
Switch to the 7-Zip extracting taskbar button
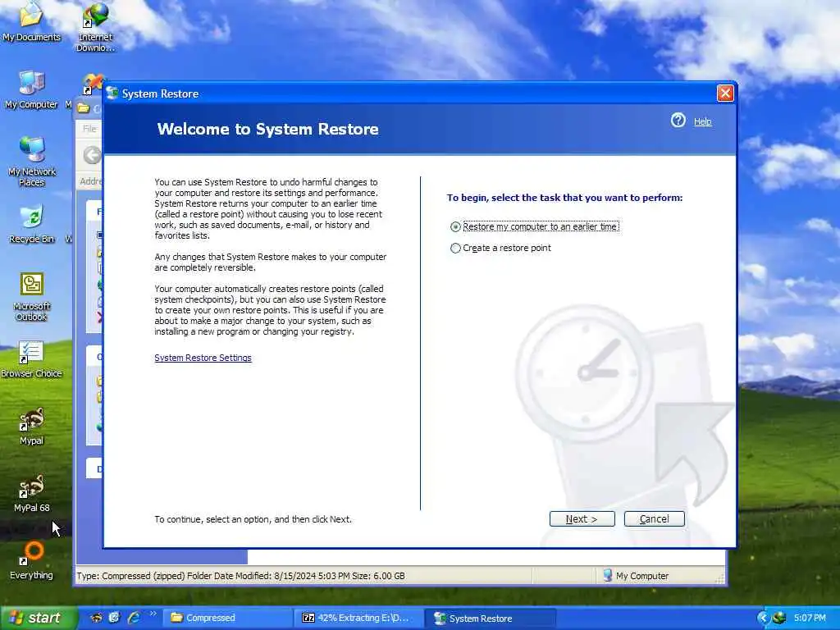coord(358,618)
